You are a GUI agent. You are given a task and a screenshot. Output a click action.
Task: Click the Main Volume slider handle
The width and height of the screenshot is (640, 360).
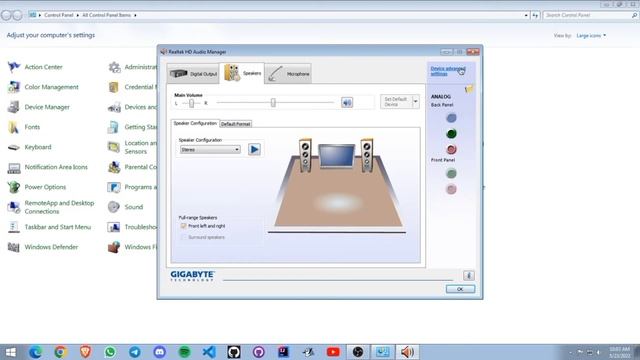[x=273, y=102]
